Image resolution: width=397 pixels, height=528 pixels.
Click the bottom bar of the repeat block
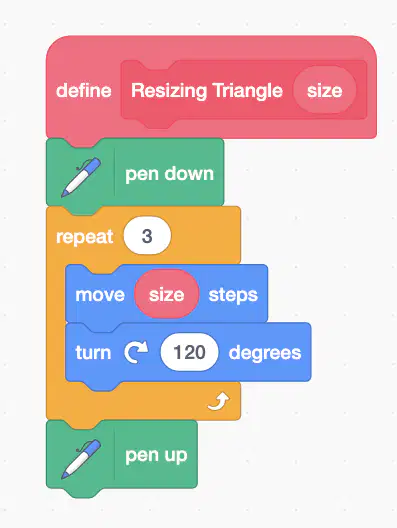143,401
